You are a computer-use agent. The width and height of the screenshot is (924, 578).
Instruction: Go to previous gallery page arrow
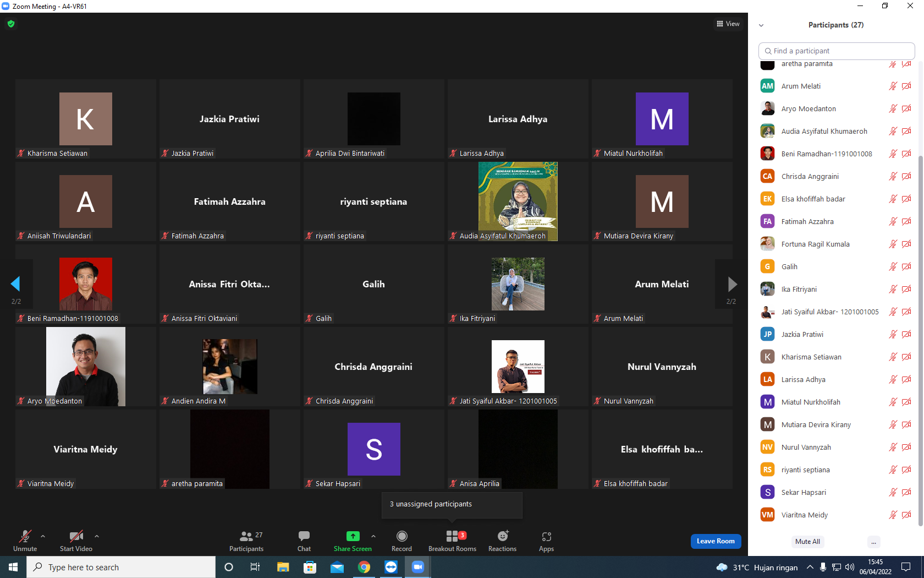(15, 284)
